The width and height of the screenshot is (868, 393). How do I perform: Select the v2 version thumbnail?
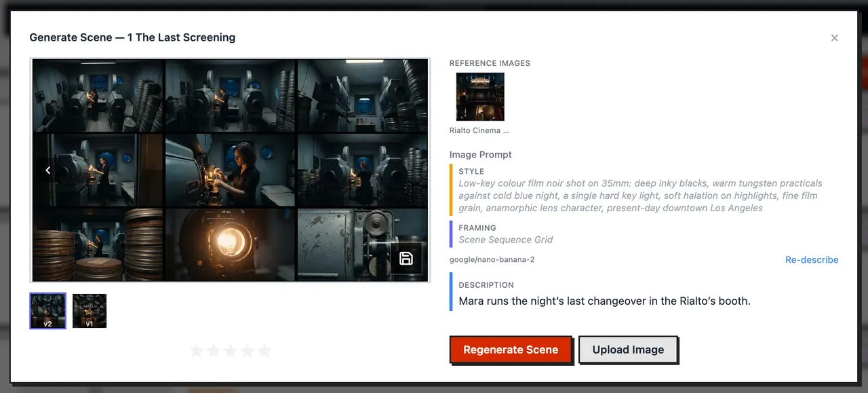click(x=48, y=311)
